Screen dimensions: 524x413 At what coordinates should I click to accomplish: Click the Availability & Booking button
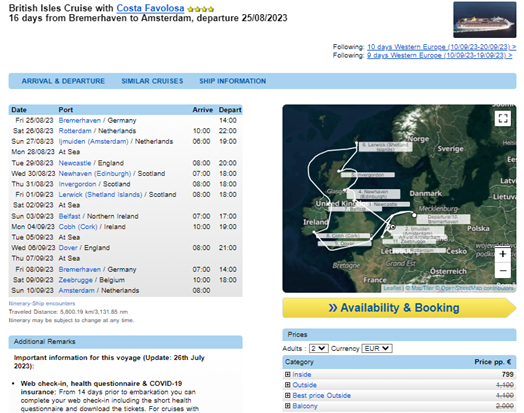coord(399,308)
